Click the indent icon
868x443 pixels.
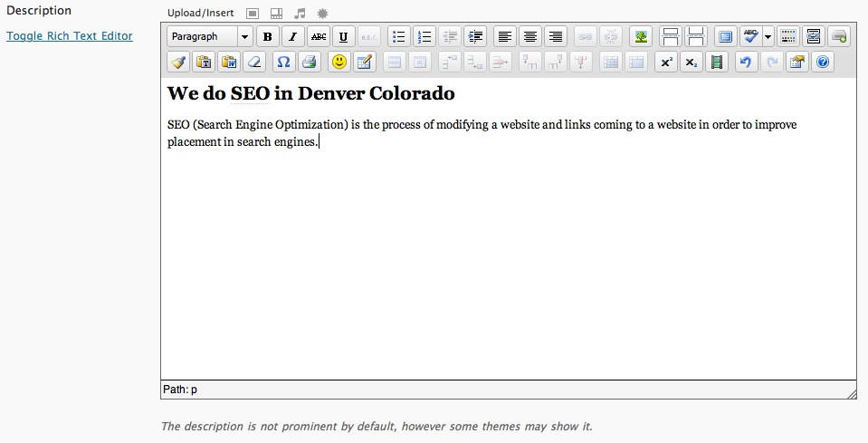point(475,36)
